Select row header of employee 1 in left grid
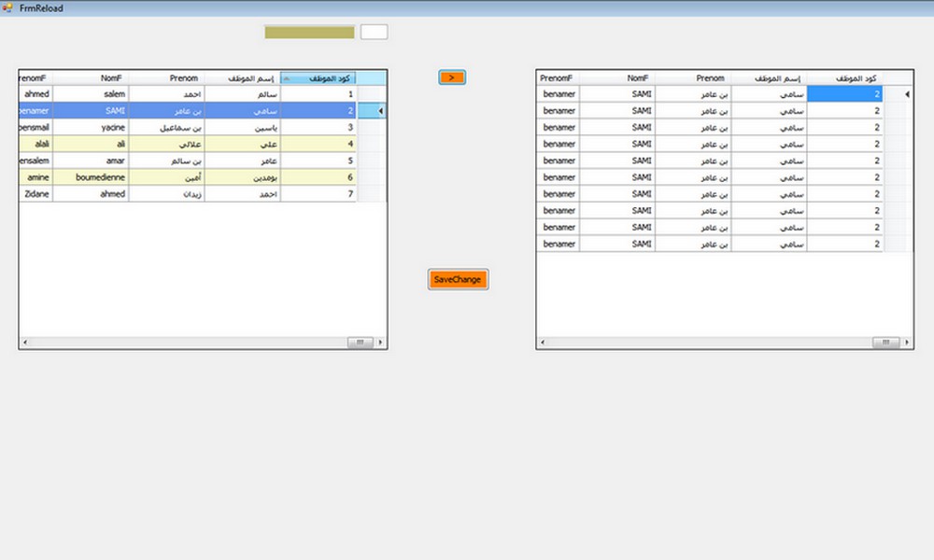The height and width of the screenshot is (560, 934). (371, 94)
